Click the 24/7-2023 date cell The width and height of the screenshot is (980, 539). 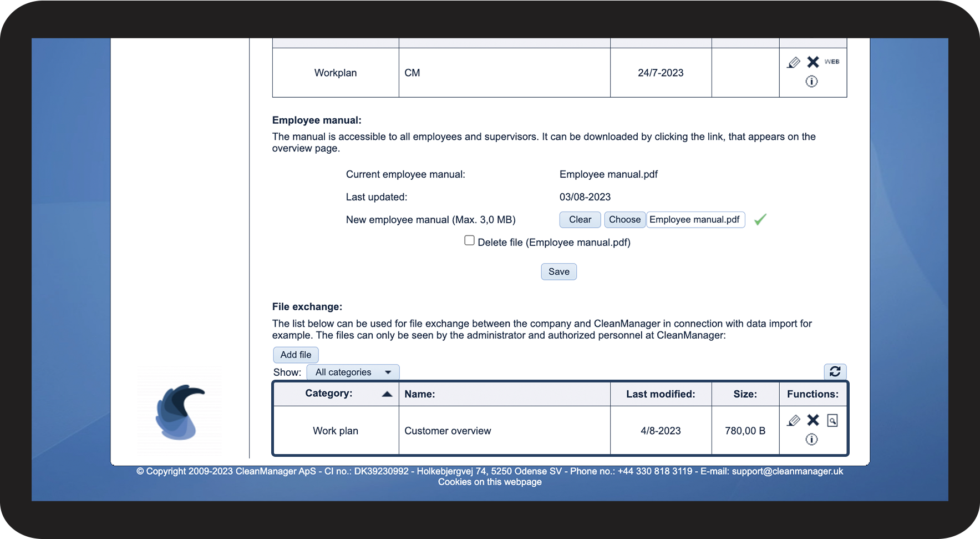pos(661,73)
